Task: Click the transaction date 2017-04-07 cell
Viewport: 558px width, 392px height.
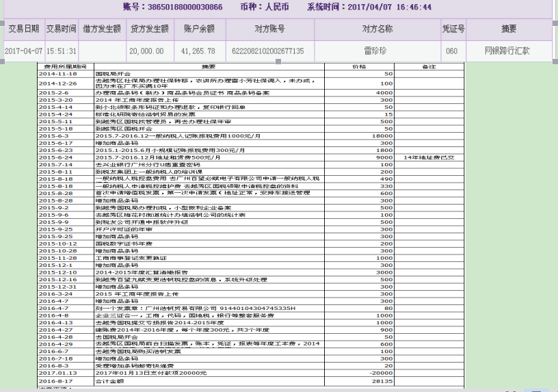Action: [23, 51]
